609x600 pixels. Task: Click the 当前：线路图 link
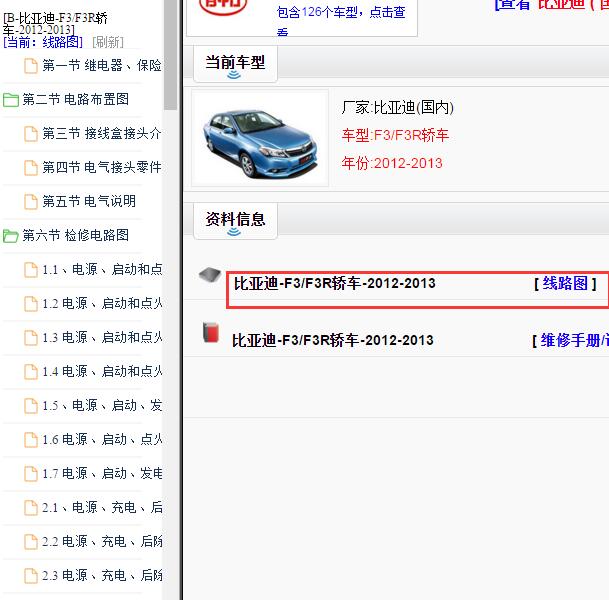pos(43,42)
